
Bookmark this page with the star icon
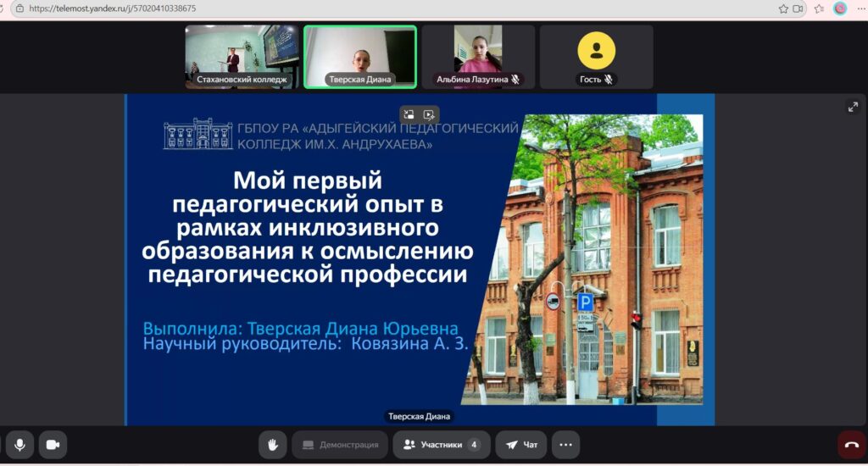pyautogui.click(x=783, y=8)
